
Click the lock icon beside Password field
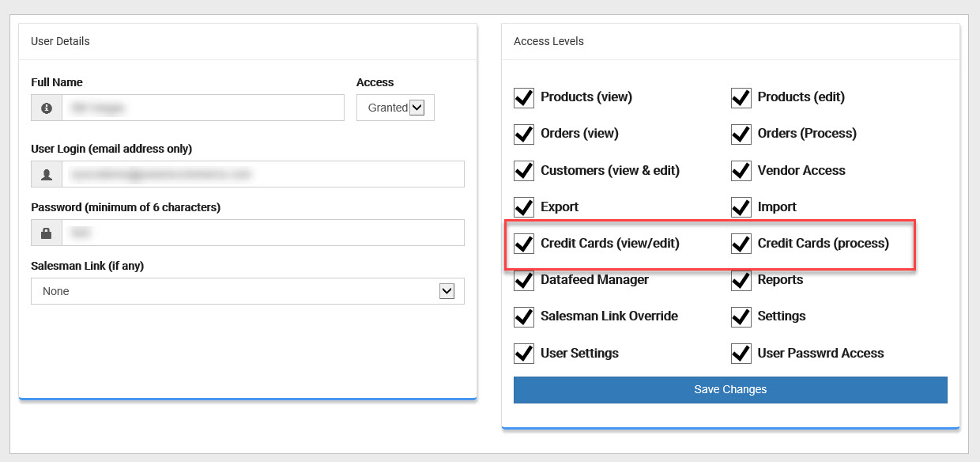click(47, 233)
